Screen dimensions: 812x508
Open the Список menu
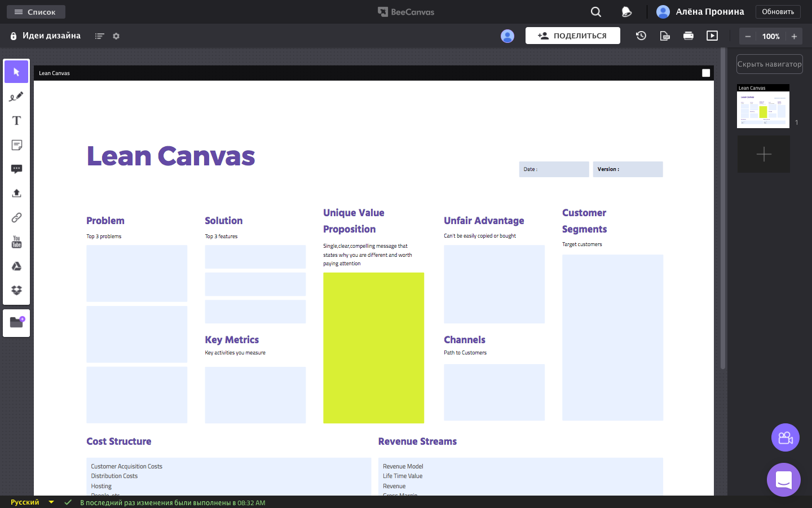click(x=36, y=12)
